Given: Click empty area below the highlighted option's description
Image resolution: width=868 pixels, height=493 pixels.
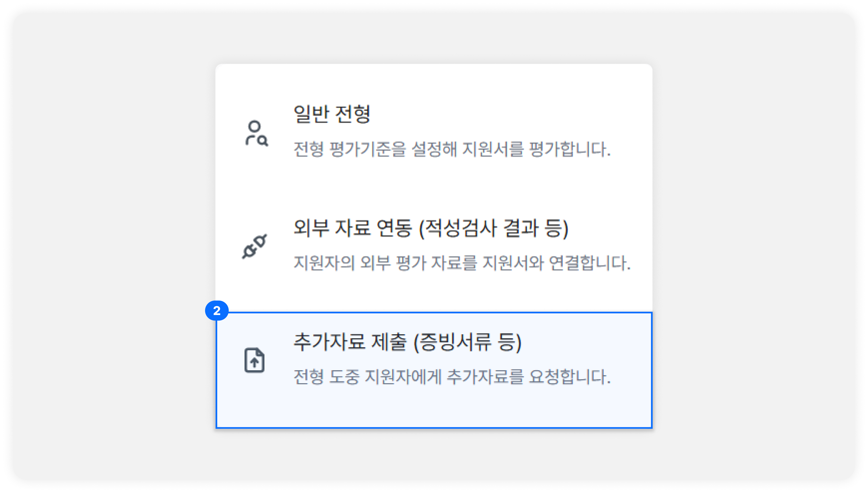Looking at the screenshot, I should [x=434, y=408].
